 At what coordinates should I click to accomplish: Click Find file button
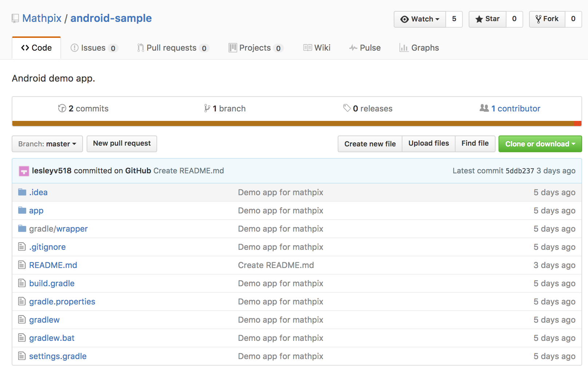click(x=475, y=143)
